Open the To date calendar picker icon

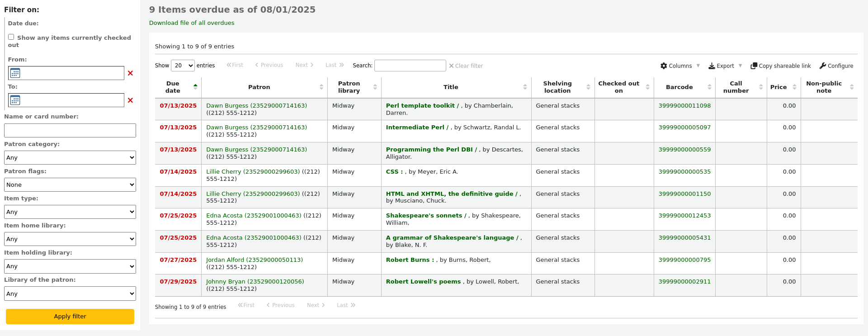(x=15, y=100)
